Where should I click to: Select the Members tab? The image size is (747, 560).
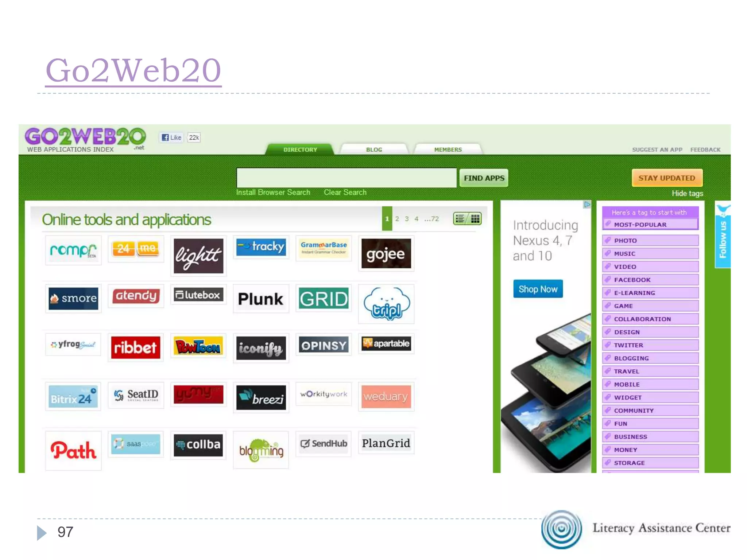448,149
